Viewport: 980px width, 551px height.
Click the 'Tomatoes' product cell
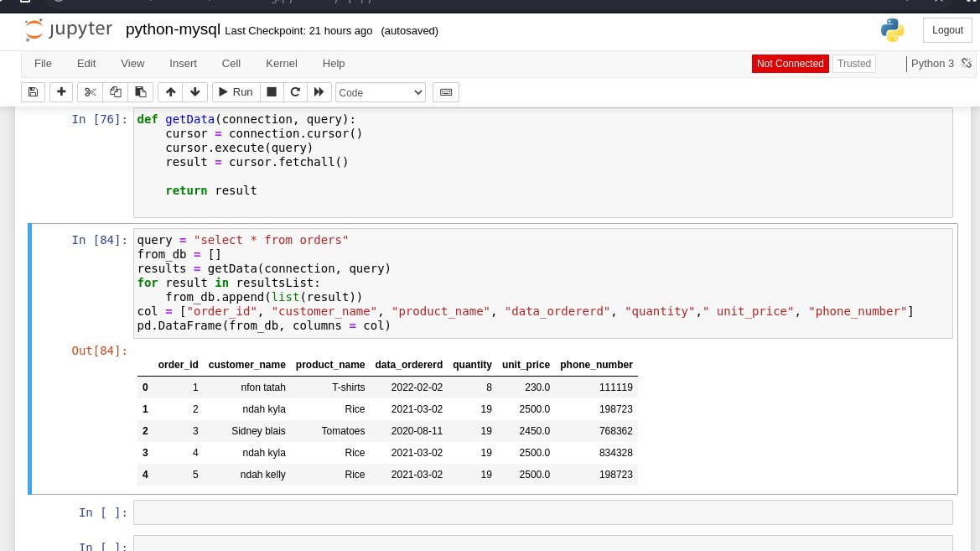tap(343, 431)
